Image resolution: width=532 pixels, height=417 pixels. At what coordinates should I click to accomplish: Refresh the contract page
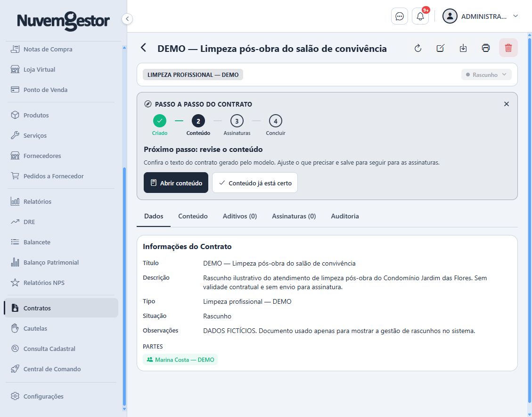coord(418,48)
